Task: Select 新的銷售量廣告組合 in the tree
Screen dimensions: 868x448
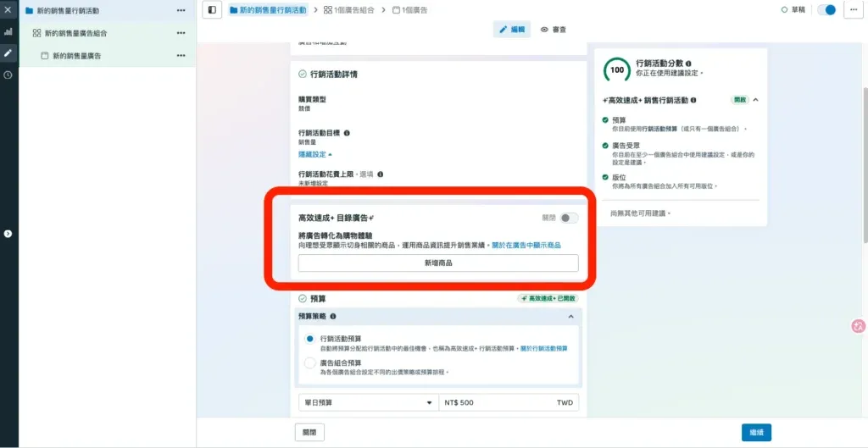Action: point(75,33)
